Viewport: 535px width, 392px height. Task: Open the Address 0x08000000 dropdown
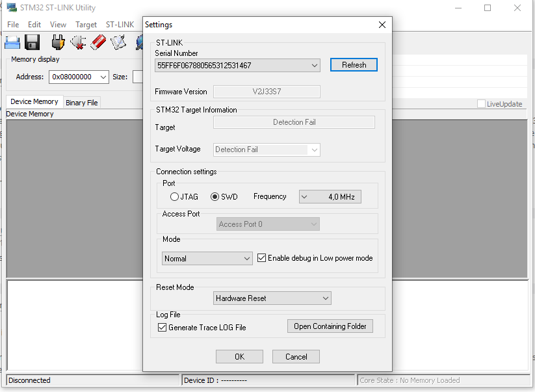point(79,77)
